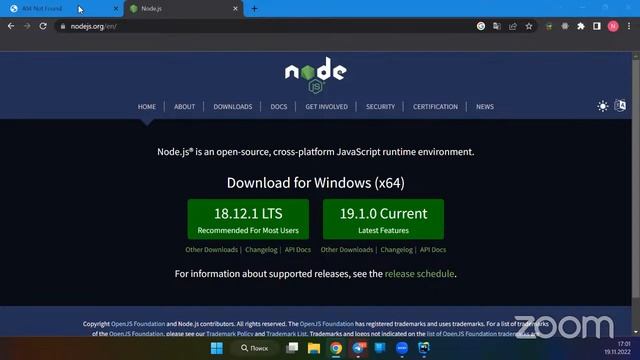Close the Not Found tab
The height and width of the screenshot is (360, 640).
(116, 9)
